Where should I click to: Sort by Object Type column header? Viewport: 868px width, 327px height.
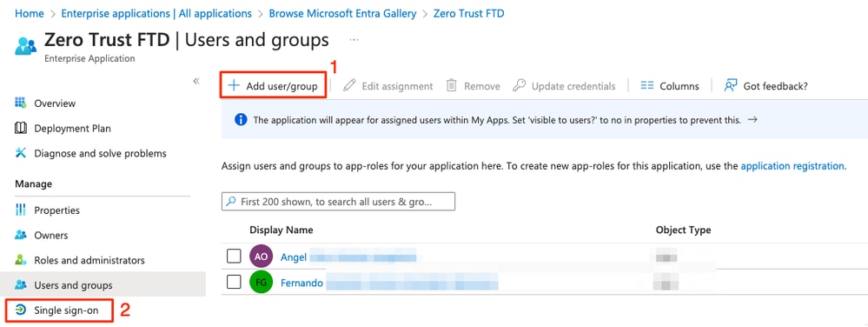click(683, 230)
